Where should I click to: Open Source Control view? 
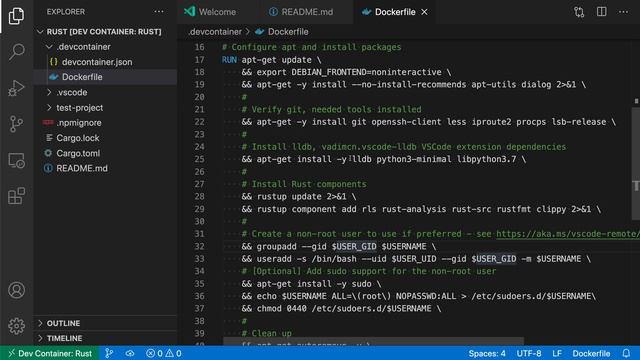[x=16, y=124]
